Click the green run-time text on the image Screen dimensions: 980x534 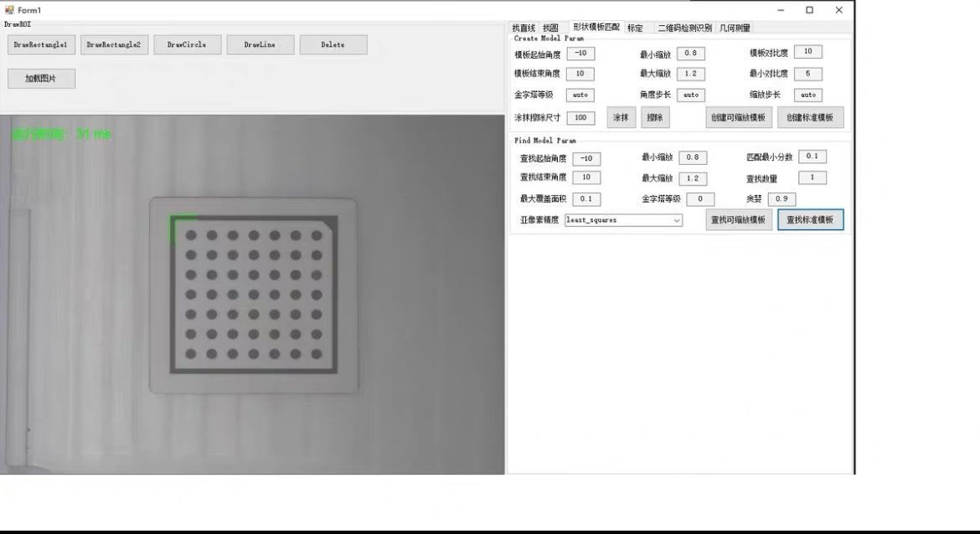[x=61, y=134]
